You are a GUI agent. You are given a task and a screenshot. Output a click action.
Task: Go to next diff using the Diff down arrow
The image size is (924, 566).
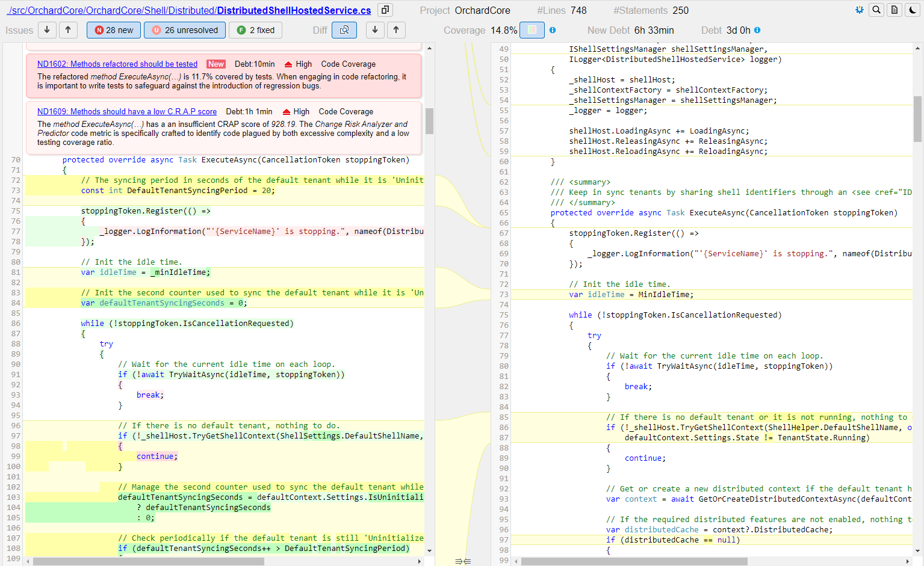[374, 29]
